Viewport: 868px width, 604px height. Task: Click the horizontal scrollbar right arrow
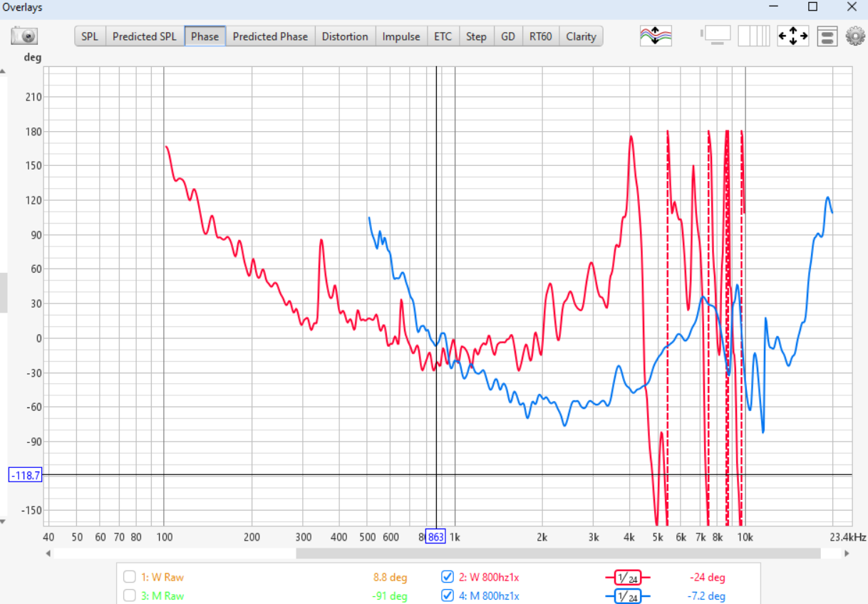click(x=847, y=553)
